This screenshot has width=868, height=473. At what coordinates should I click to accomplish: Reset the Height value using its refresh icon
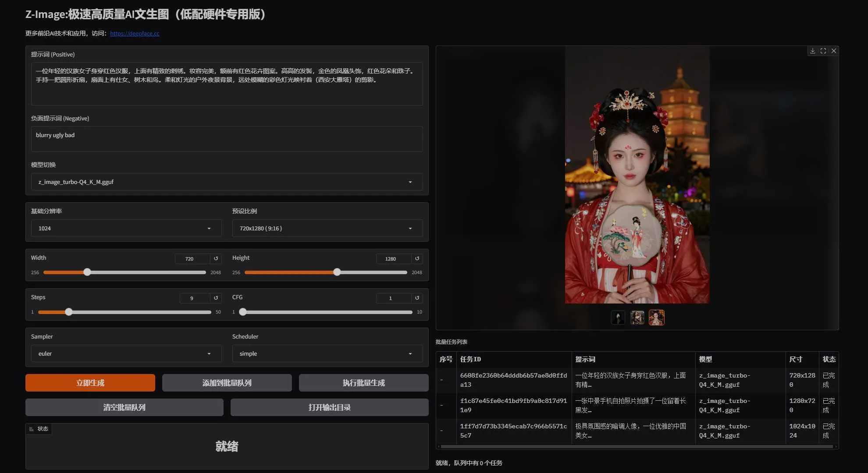[x=417, y=258]
